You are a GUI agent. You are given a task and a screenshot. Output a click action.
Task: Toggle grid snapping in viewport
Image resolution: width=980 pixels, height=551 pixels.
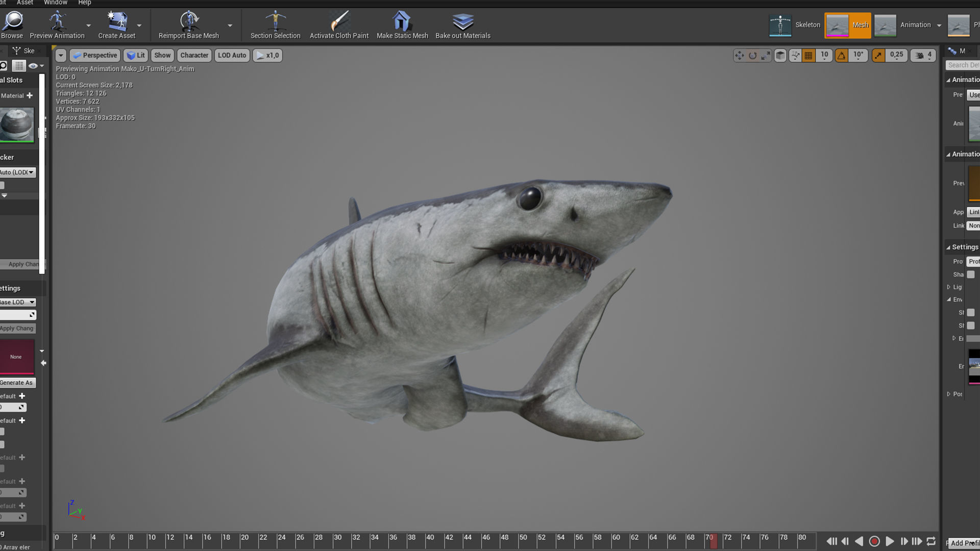coord(808,56)
